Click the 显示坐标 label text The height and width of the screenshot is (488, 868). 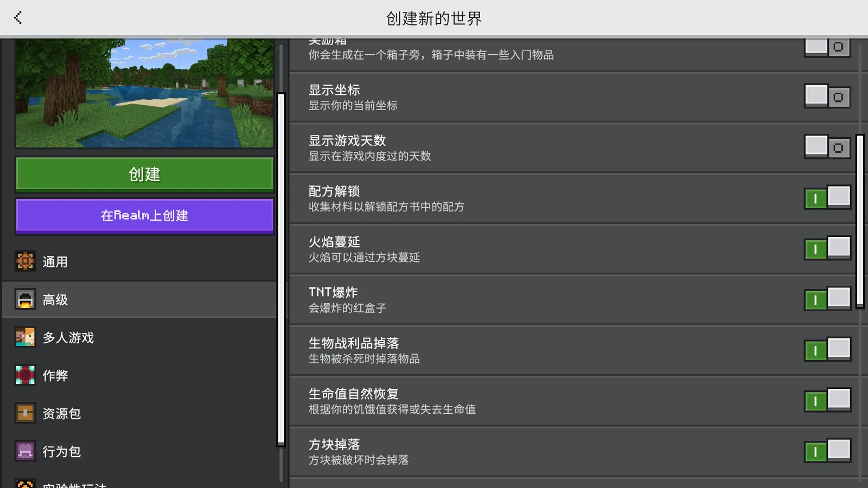(x=334, y=90)
